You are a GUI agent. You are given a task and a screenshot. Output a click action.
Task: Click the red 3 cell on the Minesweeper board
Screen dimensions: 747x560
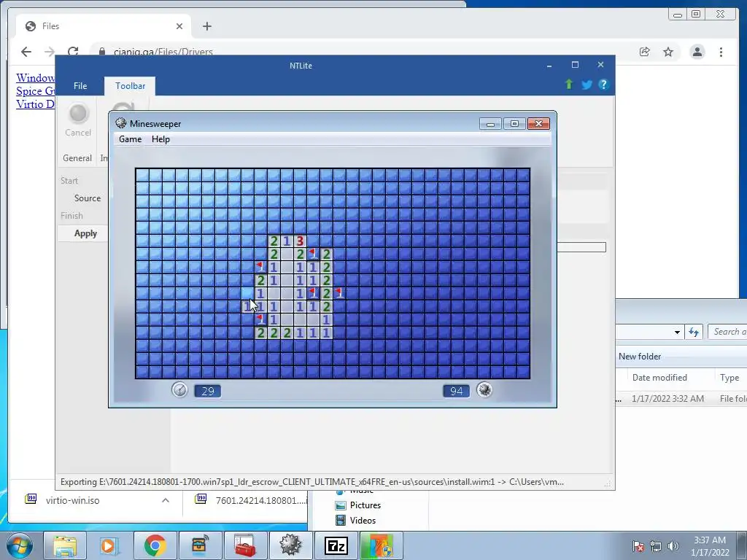click(300, 241)
